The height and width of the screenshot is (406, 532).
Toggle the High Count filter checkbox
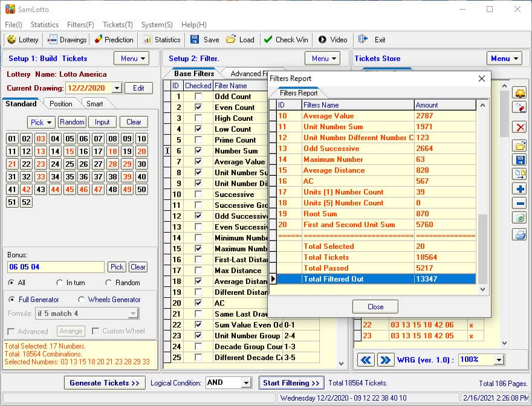coord(198,118)
